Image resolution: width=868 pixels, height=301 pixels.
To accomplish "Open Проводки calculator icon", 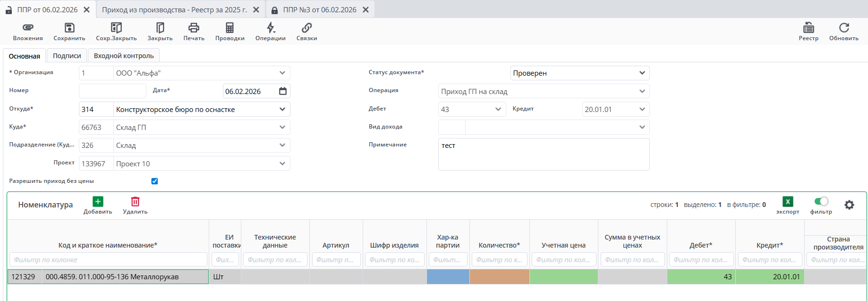I will (x=230, y=28).
